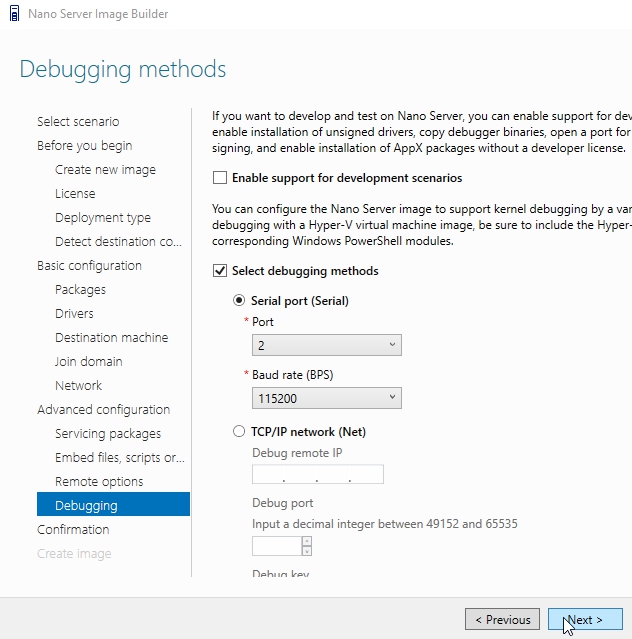632x639 pixels.
Task: Jump to the Drivers step
Action: [74, 313]
